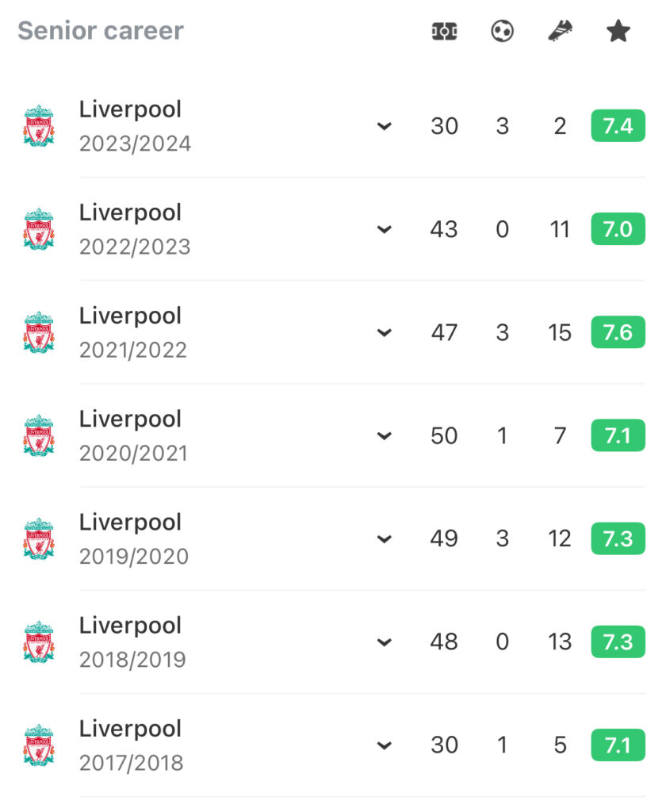Click the rating star icon
This screenshot has width=666, height=812.
[618, 31]
